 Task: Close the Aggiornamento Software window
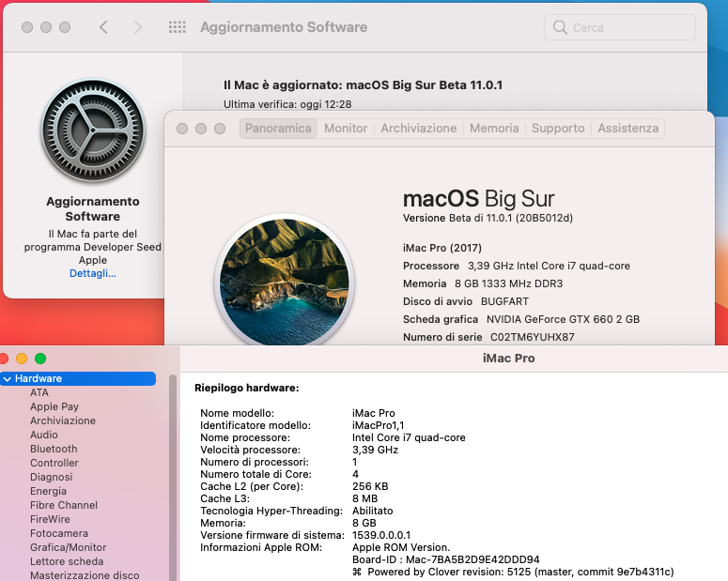27,27
